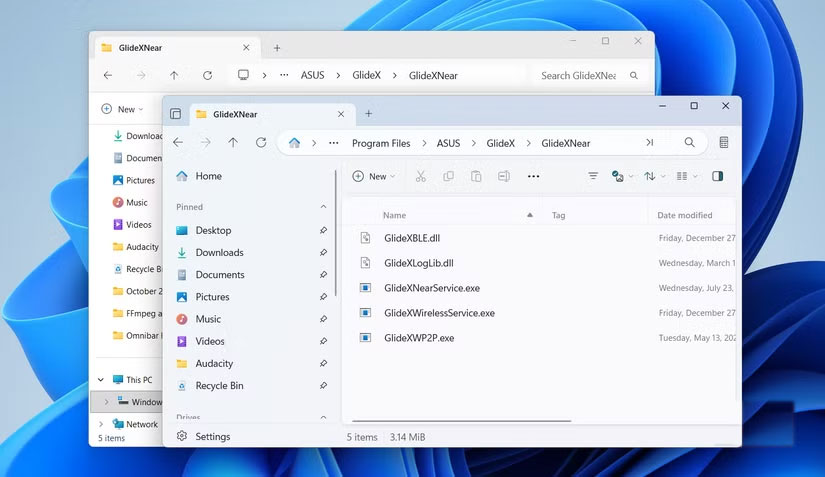825x477 pixels.
Task: Open the New dropdown in the front window
Action: pos(373,176)
